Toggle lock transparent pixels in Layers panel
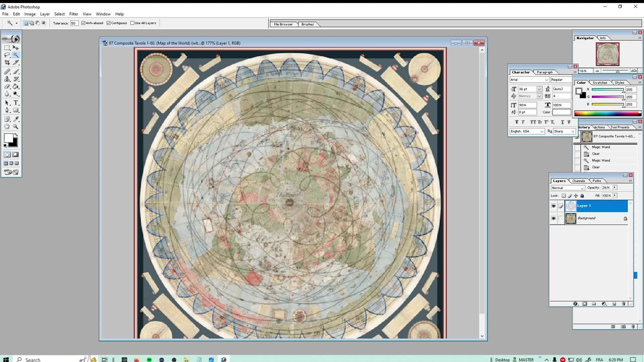Screen dimensions: 644x362 pyautogui.click(x=563, y=196)
